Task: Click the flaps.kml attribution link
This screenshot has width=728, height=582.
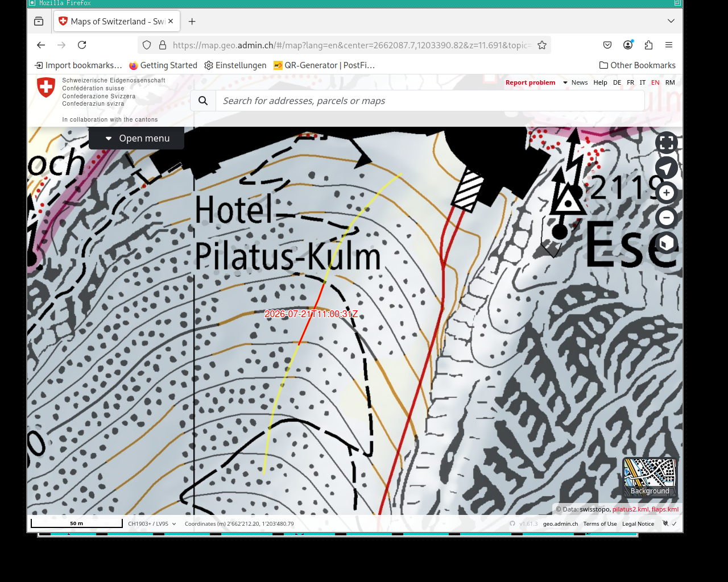Action: pos(665,509)
